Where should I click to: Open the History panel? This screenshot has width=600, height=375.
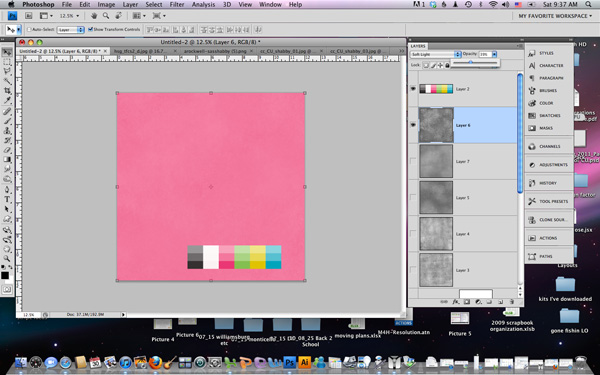(x=548, y=183)
